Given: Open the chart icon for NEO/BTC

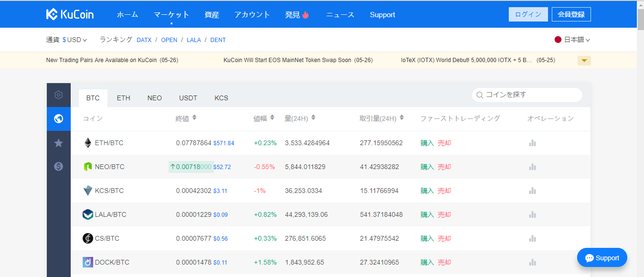Looking at the screenshot, I should (533, 167).
